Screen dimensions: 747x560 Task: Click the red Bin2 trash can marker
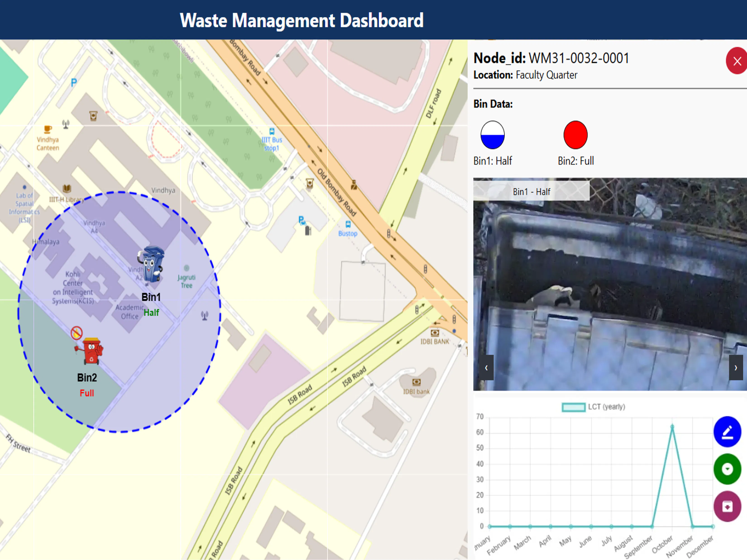click(89, 351)
